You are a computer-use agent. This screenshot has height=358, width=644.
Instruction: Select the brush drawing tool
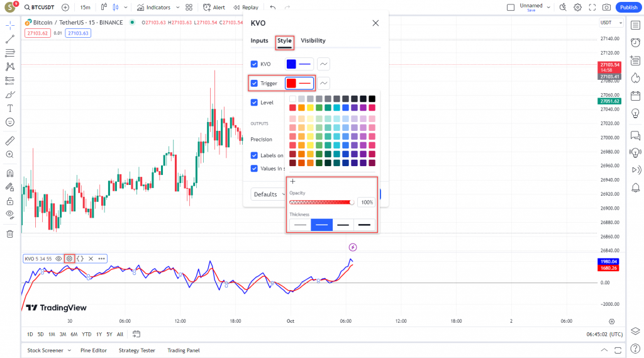(x=10, y=94)
